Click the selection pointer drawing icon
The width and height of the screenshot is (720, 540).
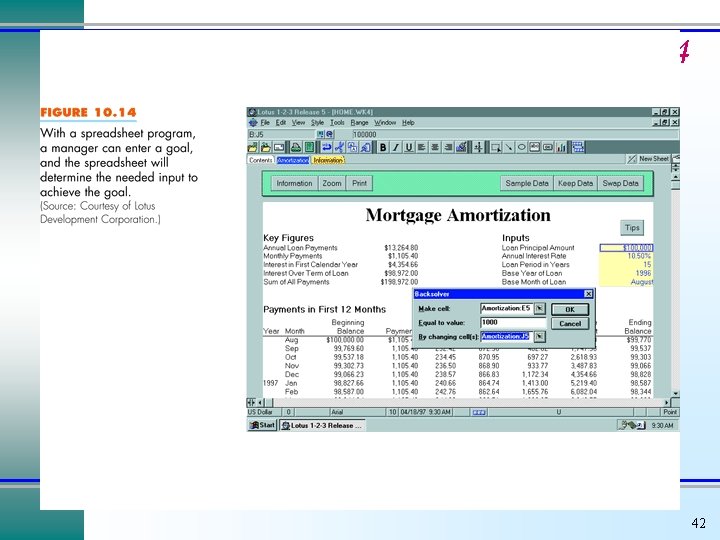pos(496,147)
